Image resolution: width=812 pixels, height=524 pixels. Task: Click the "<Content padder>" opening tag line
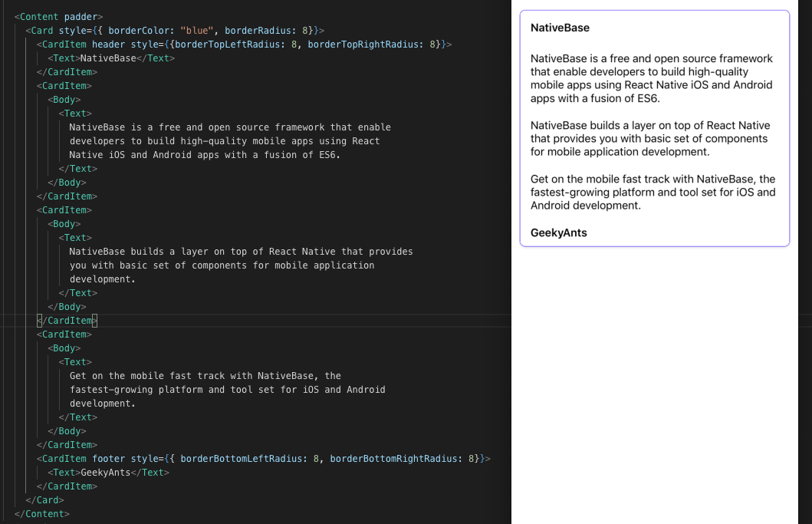58,17
